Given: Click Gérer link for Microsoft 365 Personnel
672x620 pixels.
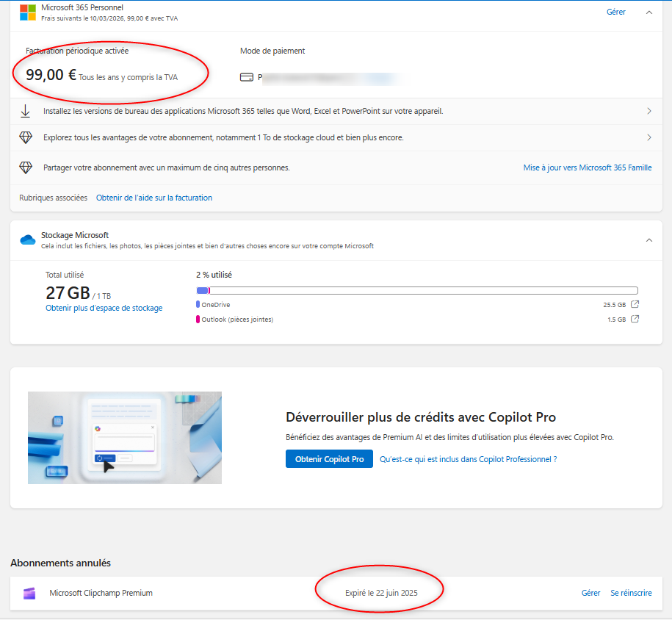Looking at the screenshot, I should click(x=616, y=12).
